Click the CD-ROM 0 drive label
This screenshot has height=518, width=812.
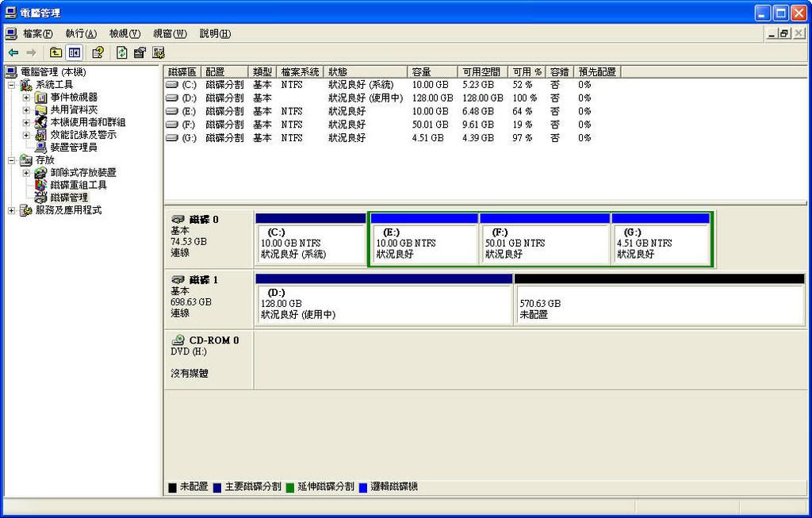coord(213,340)
